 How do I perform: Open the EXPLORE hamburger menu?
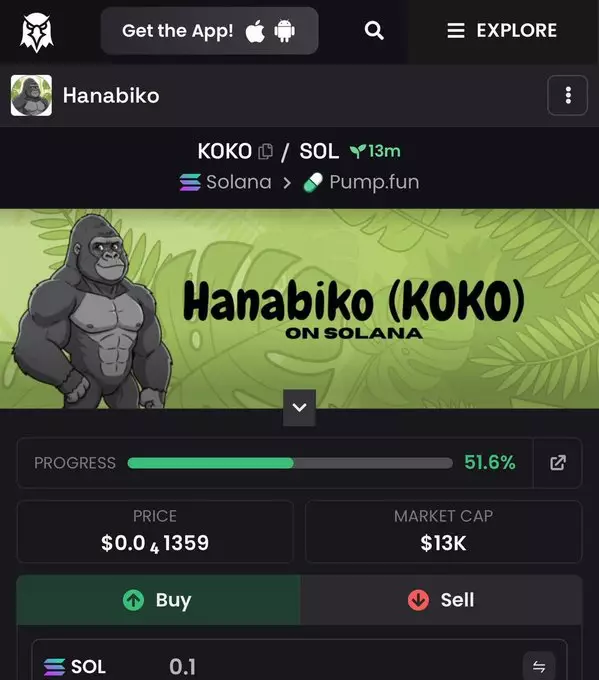[502, 31]
